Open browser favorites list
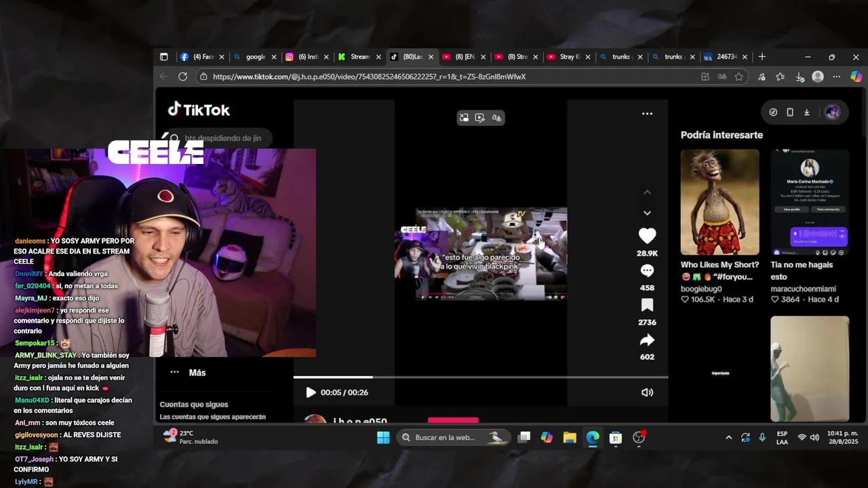 (780, 77)
